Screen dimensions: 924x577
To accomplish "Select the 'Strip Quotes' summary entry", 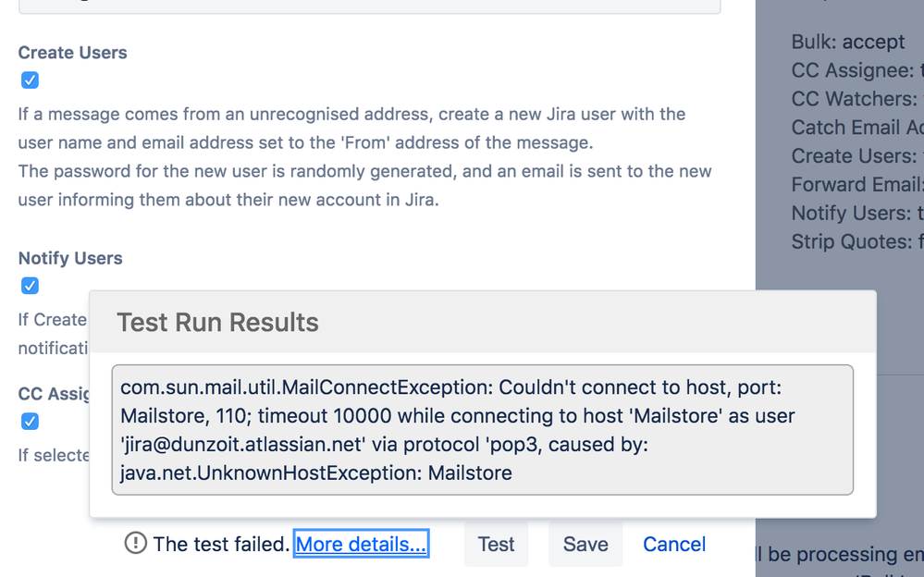I will (857, 241).
